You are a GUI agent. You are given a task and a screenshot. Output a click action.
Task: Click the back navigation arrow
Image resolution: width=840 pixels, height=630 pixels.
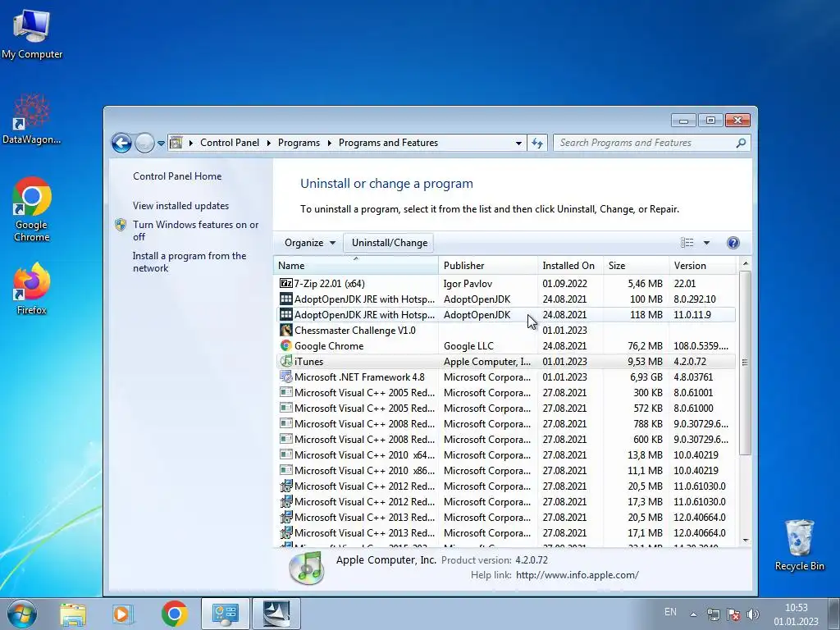pos(121,143)
